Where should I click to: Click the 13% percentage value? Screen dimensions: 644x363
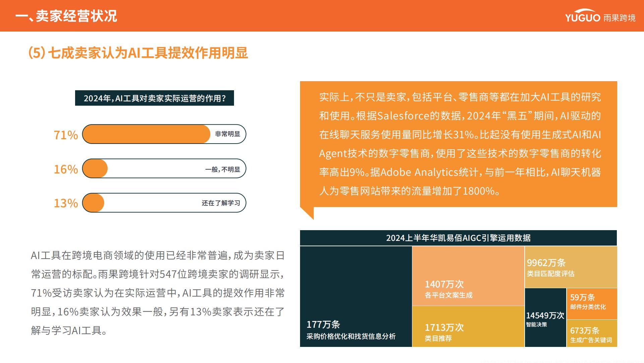pyautogui.click(x=66, y=203)
